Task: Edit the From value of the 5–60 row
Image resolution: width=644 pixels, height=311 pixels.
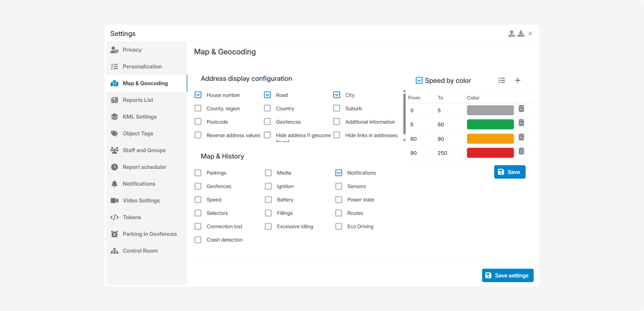Action: click(x=420, y=124)
